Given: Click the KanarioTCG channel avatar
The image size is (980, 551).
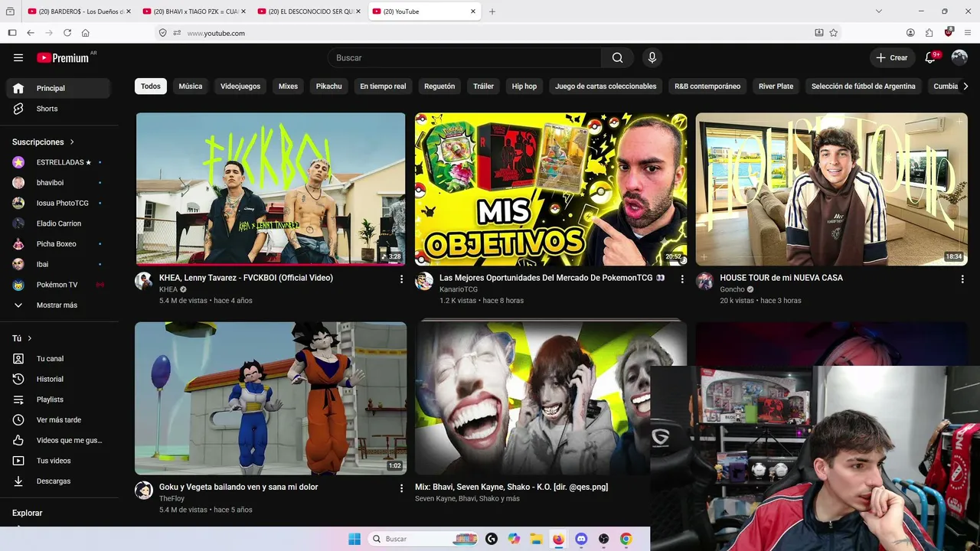Looking at the screenshot, I should pyautogui.click(x=424, y=281).
